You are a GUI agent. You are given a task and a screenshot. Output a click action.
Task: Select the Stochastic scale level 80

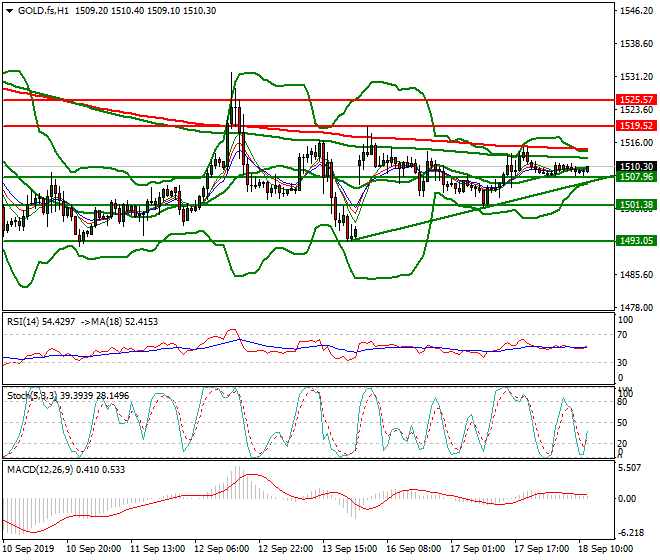622,402
